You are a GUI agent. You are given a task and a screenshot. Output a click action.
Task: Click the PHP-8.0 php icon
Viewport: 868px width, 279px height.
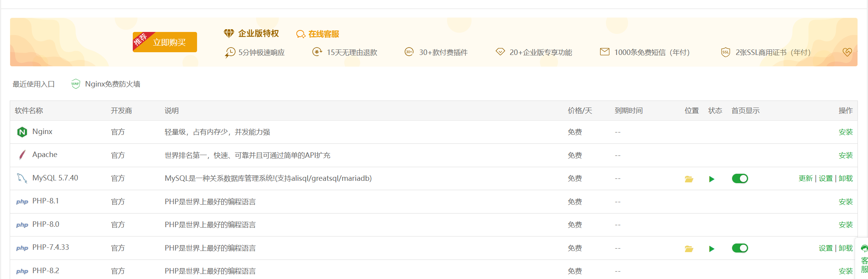(22, 225)
